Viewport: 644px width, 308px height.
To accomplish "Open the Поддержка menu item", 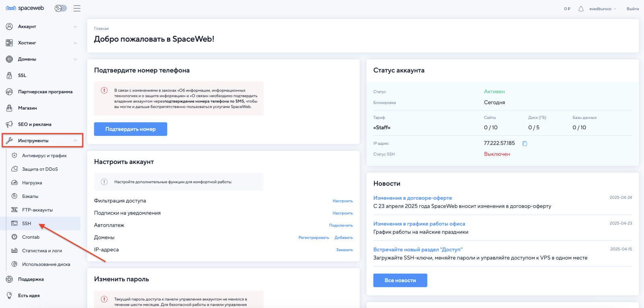I will 31,279.
